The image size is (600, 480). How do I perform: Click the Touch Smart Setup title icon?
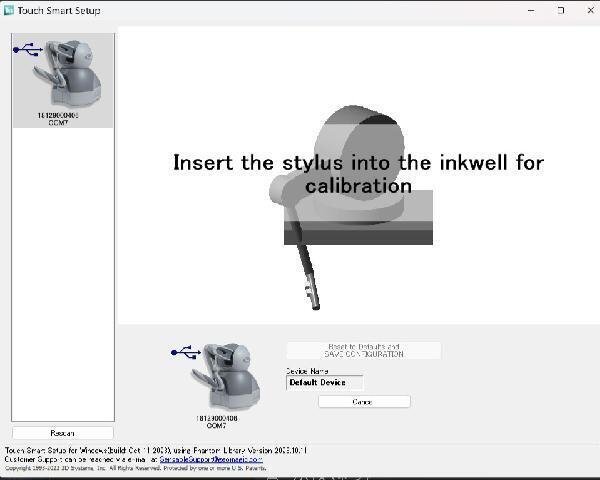[x=8, y=10]
